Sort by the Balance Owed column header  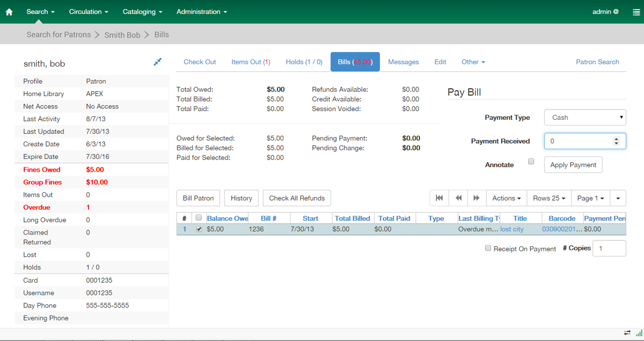tap(227, 218)
